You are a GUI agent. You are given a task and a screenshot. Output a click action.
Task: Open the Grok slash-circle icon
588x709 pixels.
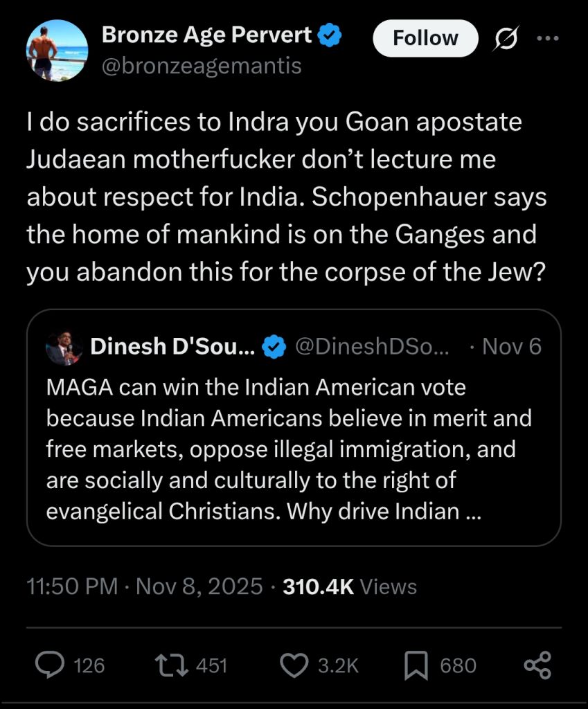point(505,39)
